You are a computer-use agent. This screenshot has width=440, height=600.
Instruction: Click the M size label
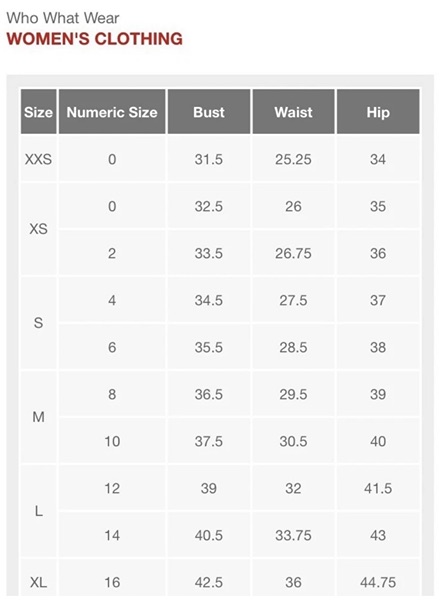[39, 417]
